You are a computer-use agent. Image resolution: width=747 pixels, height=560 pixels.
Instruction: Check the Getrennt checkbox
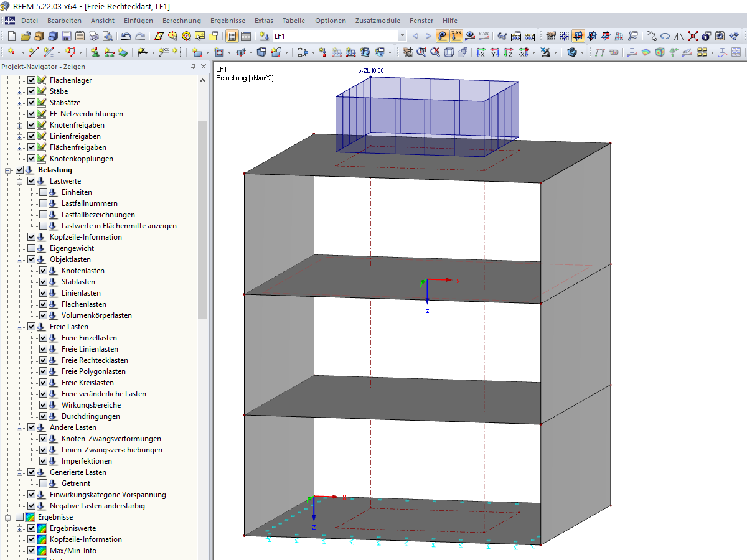pos(43,483)
